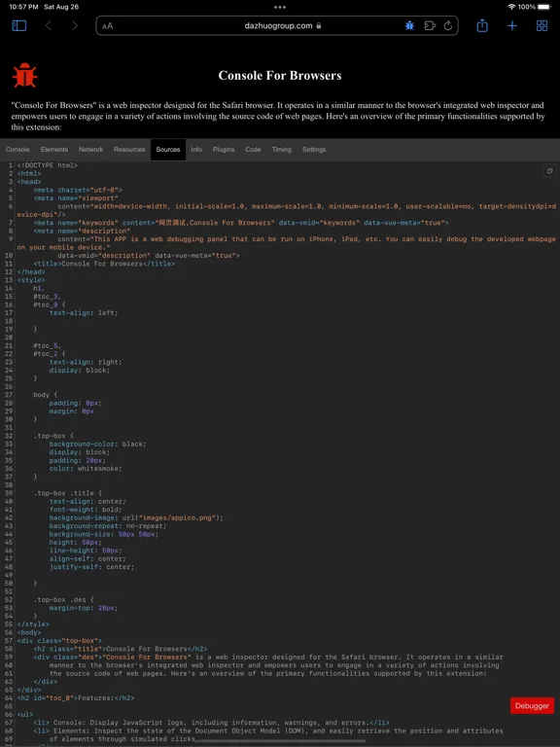This screenshot has height=747, width=560.
Task: Add a new tab with plus
Action: (x=512, y=25)
